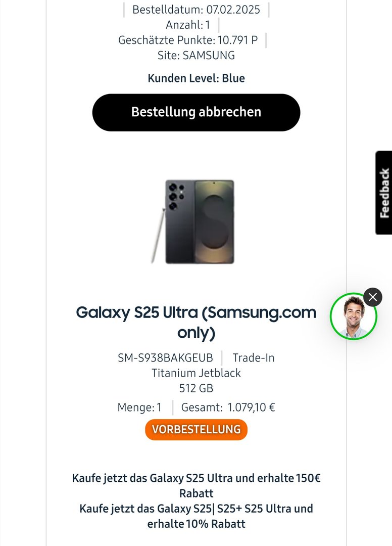
Task: Click the Titanium Jetblack color text
Action: pos(196,373)
